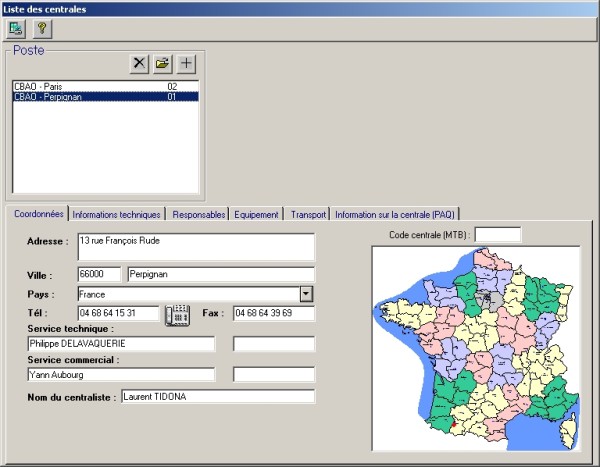Switch to Informations techniques tab
600x467 pixels.
pyautogui.click(x=116, y=214)
